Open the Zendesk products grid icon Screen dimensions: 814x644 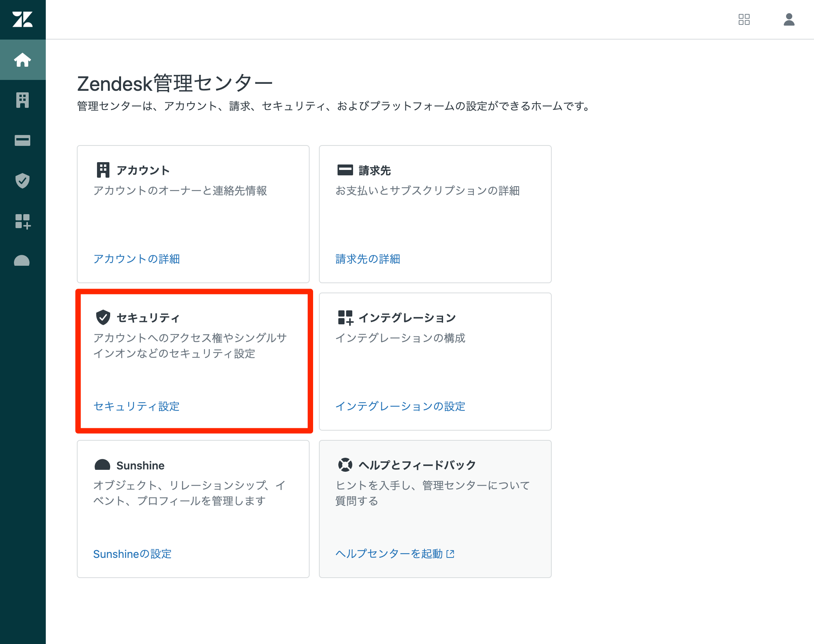pyautogui.click(x=744, y=19)
